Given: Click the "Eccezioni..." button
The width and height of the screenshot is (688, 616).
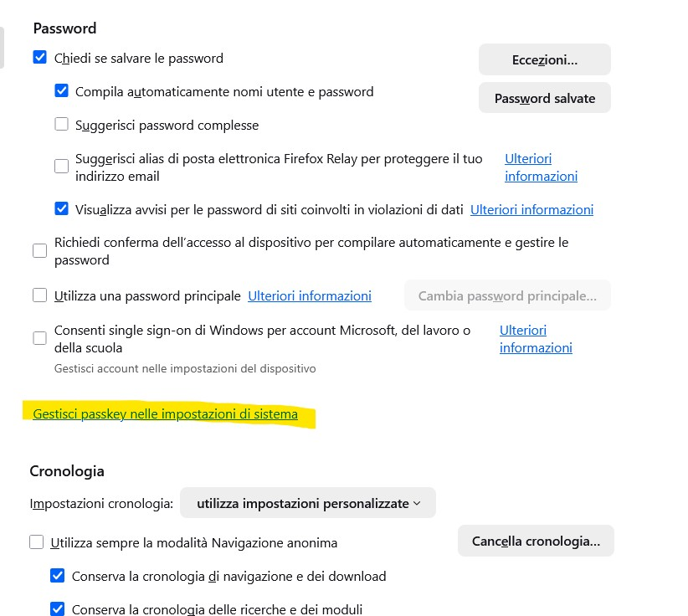Looking at the screenshot, I should [x=544, y=59].
